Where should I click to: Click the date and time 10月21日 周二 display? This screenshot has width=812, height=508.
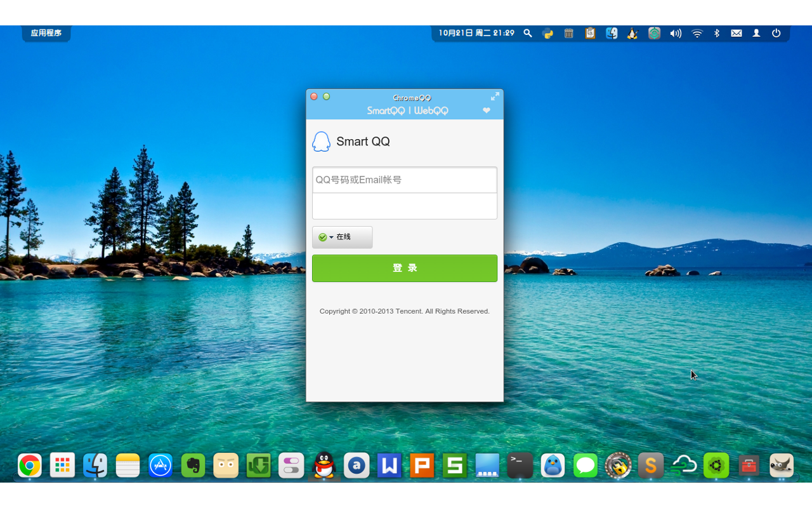(476, 33)
